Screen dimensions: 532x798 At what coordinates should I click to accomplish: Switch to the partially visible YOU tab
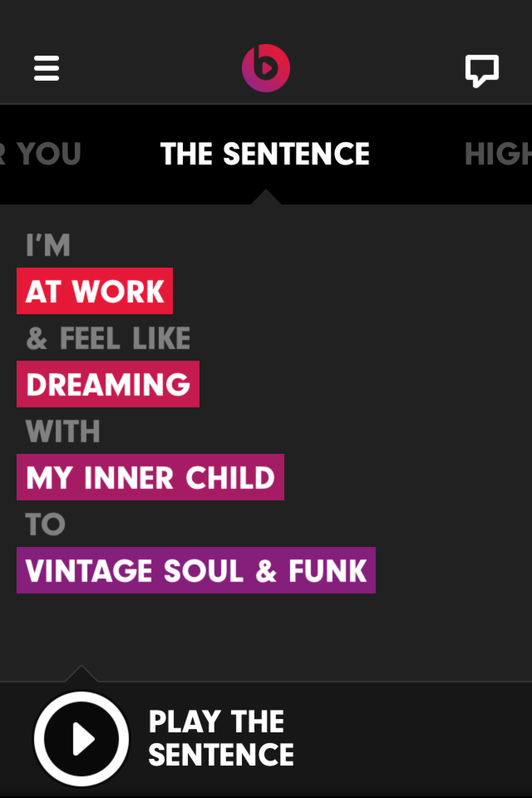click(x=40, y=154)
